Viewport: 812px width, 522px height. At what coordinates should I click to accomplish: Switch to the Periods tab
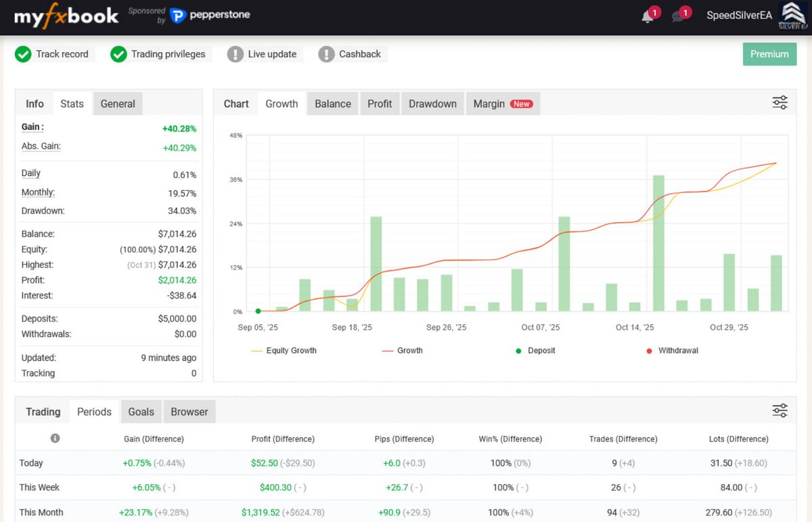(x=94, y=412)
